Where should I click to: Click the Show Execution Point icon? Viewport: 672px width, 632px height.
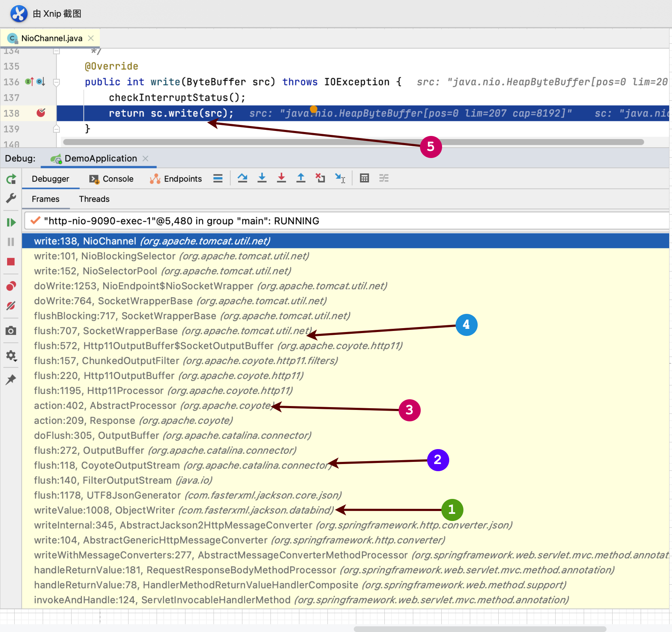tap(218, 178)
